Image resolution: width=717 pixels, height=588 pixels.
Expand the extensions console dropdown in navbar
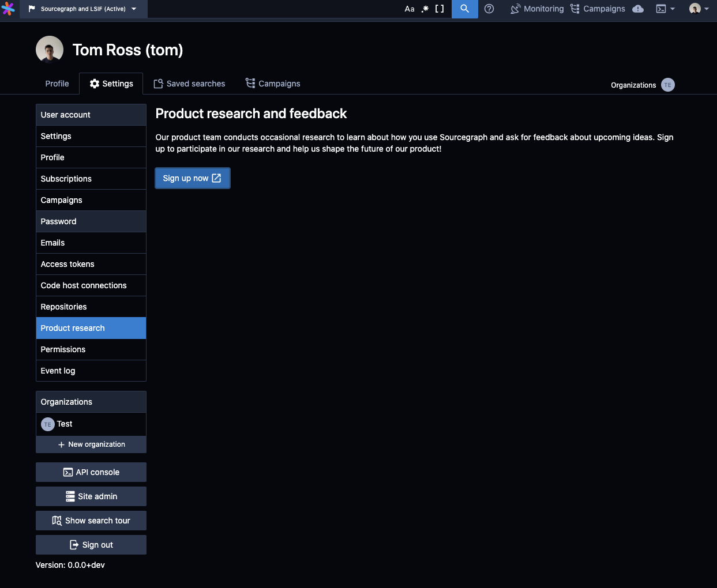(x=665, y=9)
